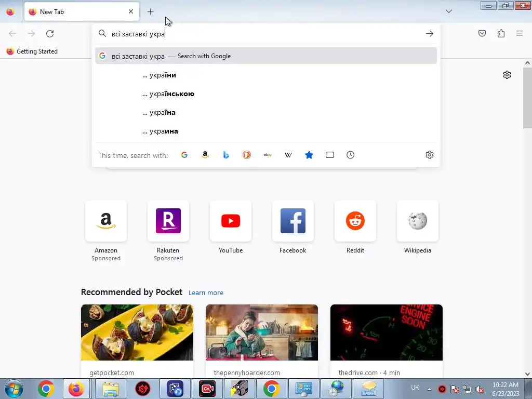The image size is (532, 399).
Task: Open first Chrome in taskbar
Action: 46,389
